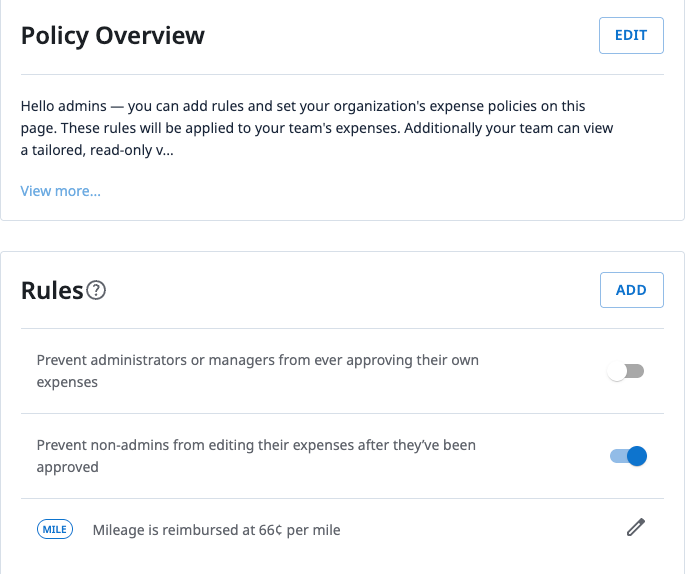Viewport: 685px width, 574px height.
Task: Click the help icon beside Rules
Action: [96, 291]
